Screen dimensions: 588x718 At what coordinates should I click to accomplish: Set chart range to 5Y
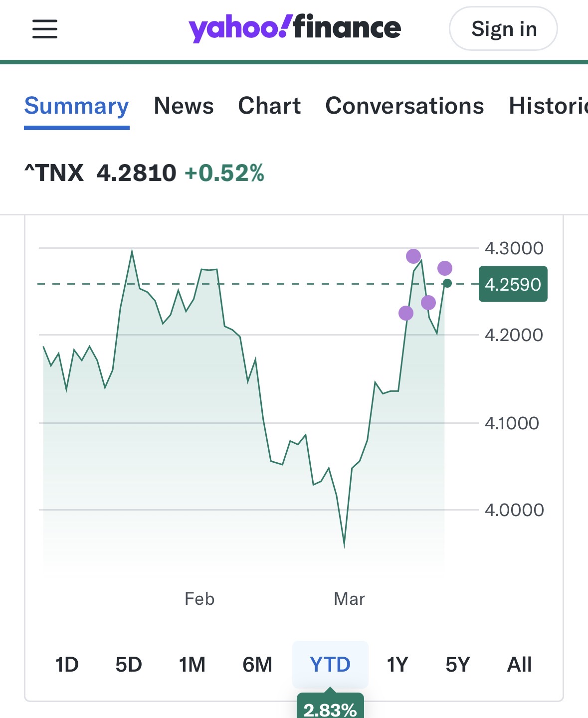(x=458, y=665)
